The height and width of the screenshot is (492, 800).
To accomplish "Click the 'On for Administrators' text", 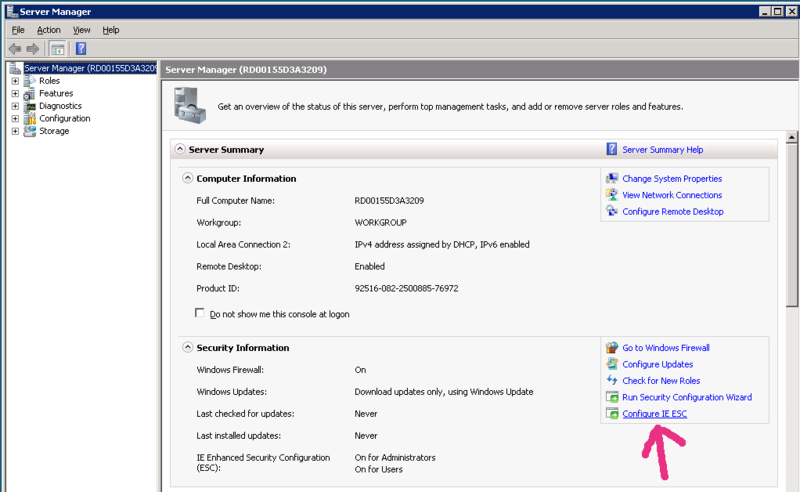I will tap(395, 458).
